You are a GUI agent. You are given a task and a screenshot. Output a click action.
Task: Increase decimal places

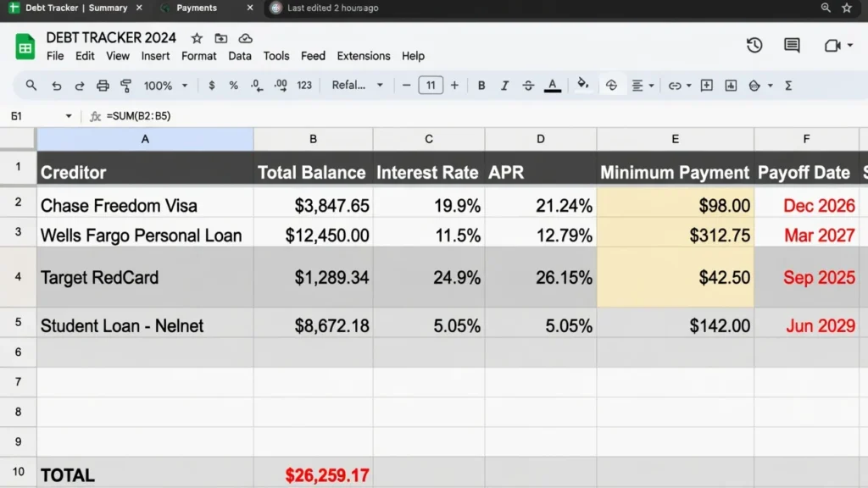point(281,86)
